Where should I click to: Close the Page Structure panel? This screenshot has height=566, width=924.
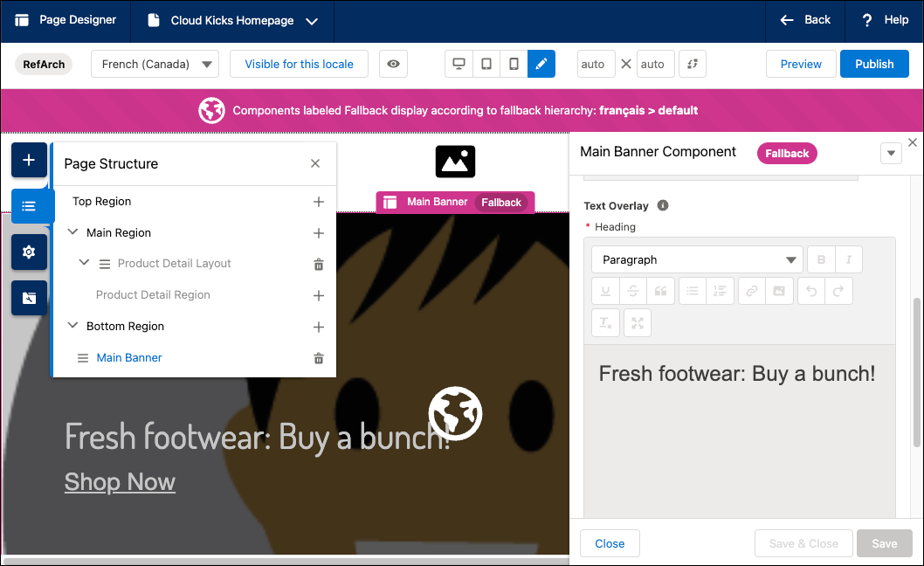point(315,163)
